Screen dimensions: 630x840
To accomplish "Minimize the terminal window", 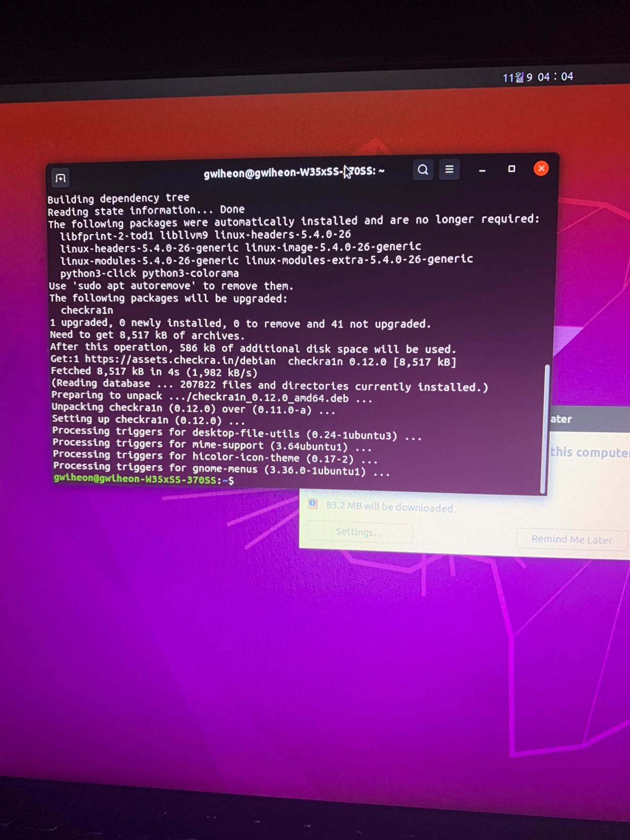I will 482,170.
